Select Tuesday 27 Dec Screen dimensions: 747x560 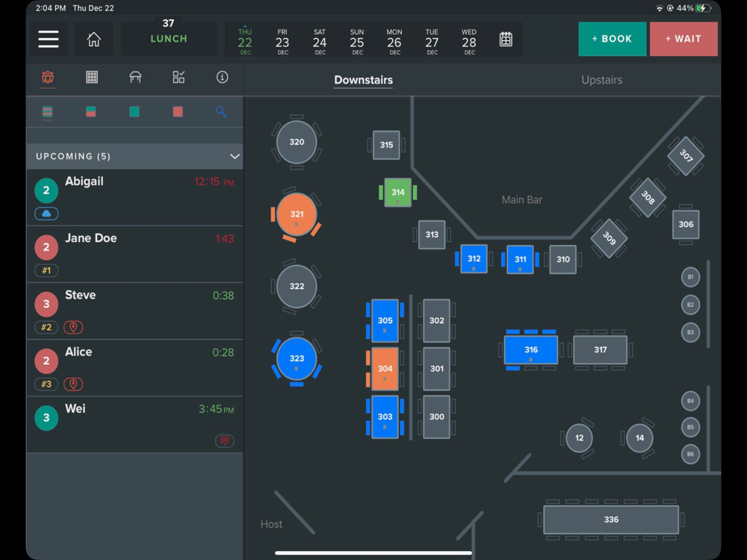click(432, 42)
